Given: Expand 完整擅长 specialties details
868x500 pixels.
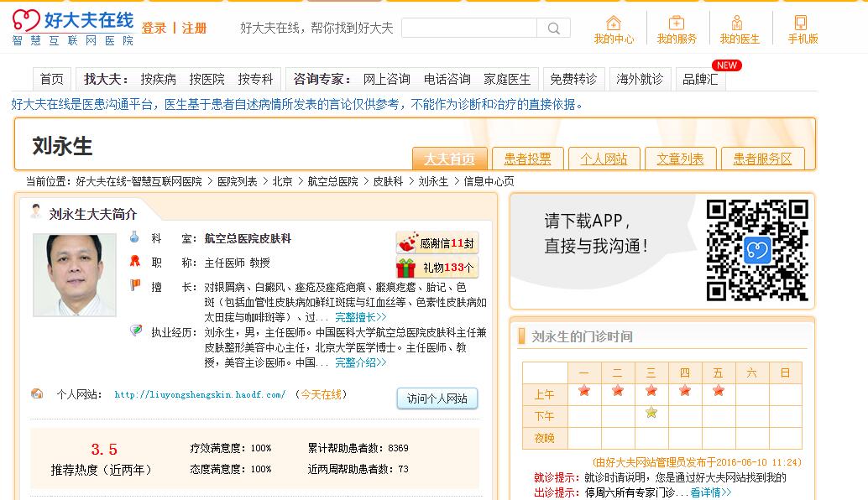Looking at the screenshot, I should pyautogui.click(x=360, y=317).
